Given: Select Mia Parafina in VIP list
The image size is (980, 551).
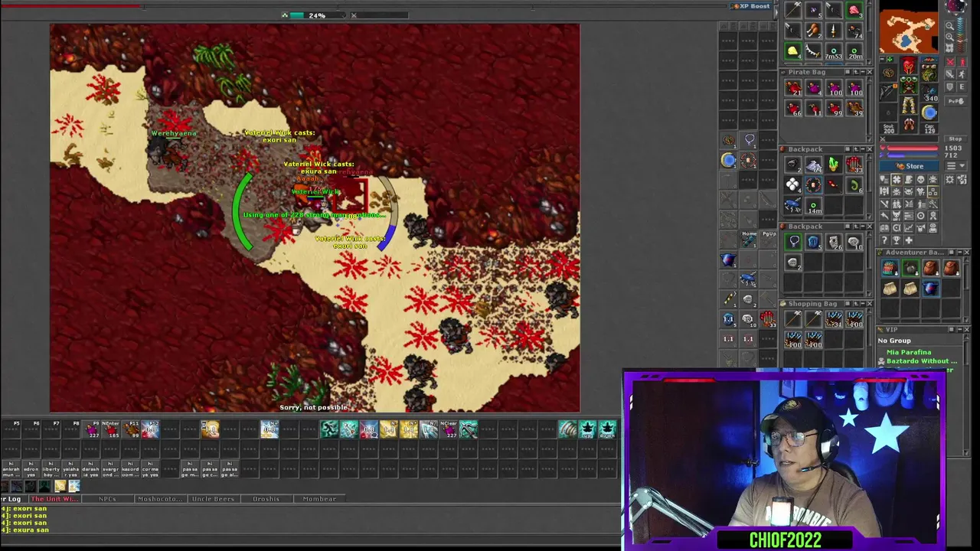Looking at the screenshot, I should pyautogui.click(x=910, y=352).
